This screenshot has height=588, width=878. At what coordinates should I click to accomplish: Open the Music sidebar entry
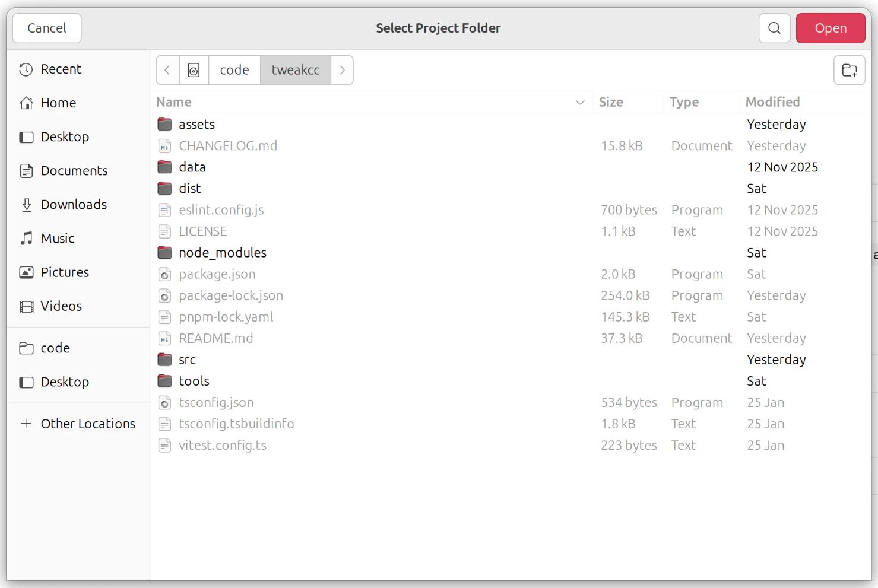pyautogui.click(x=57, y=238)
